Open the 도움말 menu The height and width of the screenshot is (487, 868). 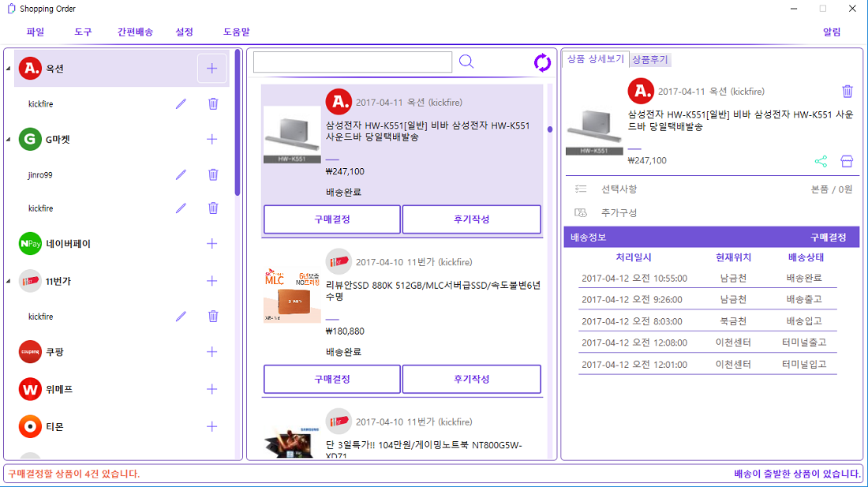pyautogui.click(x=237, y=32)
